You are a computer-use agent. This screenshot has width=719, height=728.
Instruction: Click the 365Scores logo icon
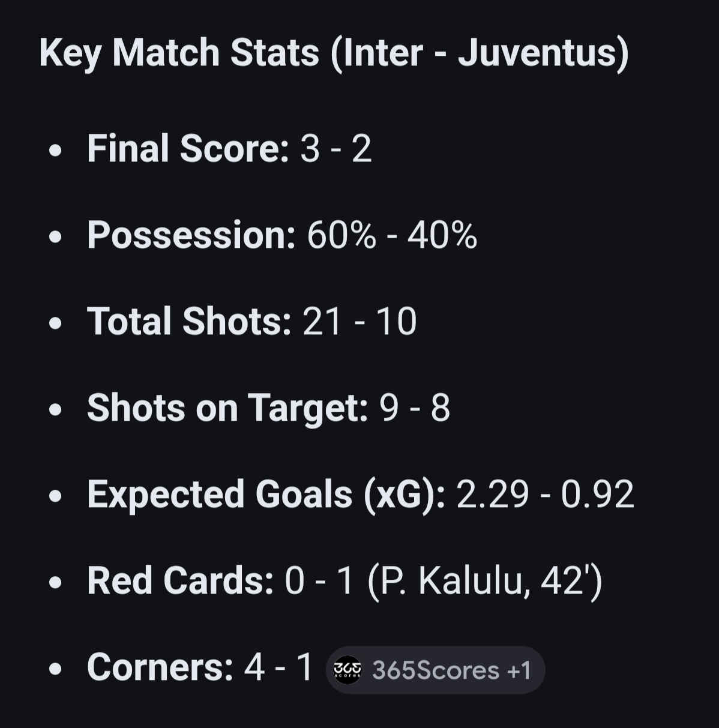coord(347,669)
